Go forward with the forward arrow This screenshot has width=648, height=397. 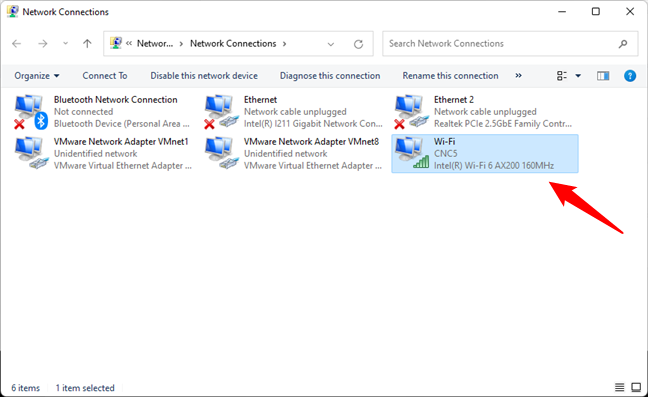coord(43,43)
